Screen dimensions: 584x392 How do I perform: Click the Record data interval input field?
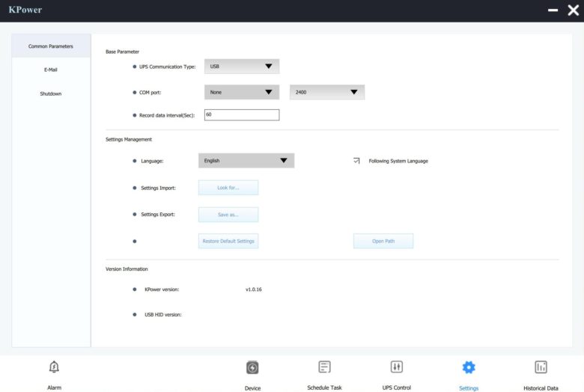coord(242,114)
